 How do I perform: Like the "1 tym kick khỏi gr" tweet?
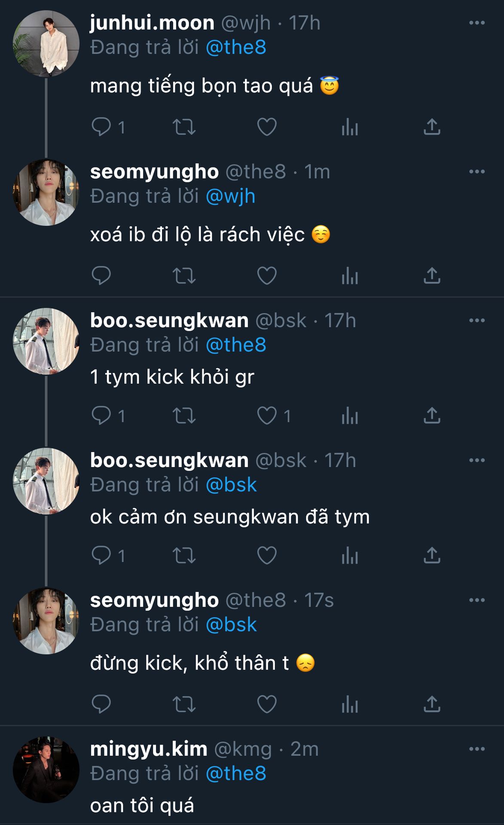(267, 416)
